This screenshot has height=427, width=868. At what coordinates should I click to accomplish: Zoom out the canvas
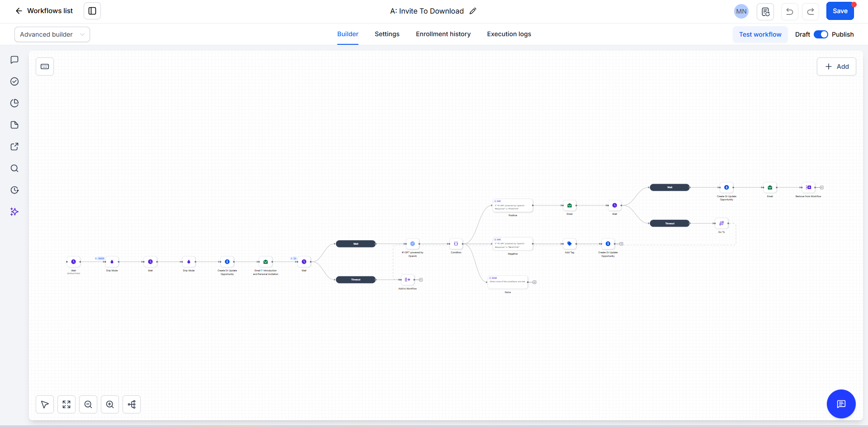pos(88,404)
